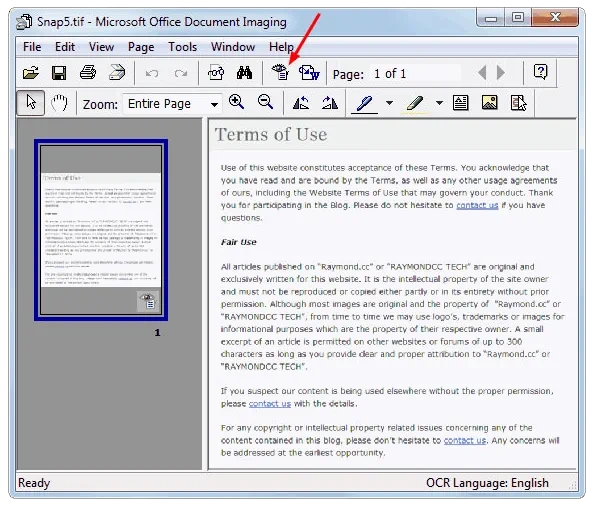Open the File menu
592x506 pixels.
(32, 47)
